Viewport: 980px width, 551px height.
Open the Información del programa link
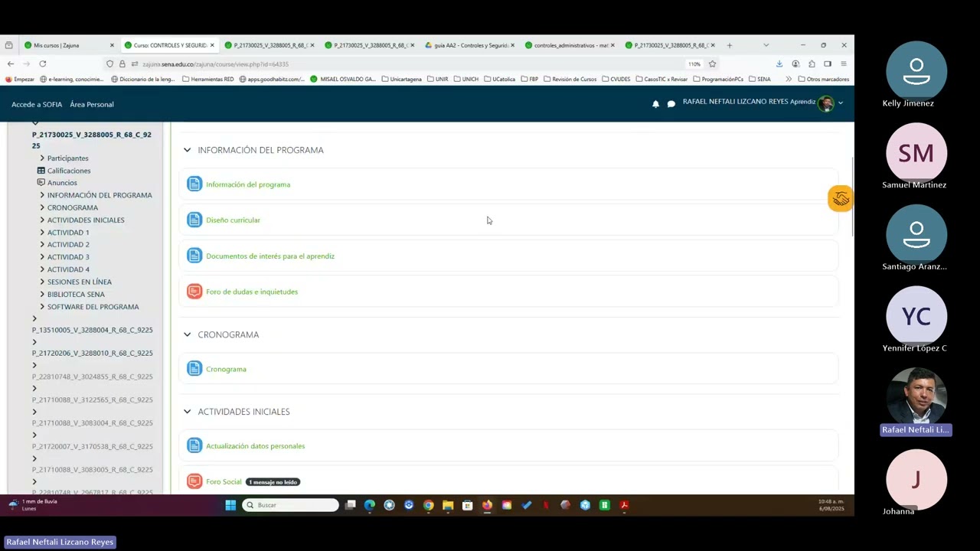tap(248, 184)
